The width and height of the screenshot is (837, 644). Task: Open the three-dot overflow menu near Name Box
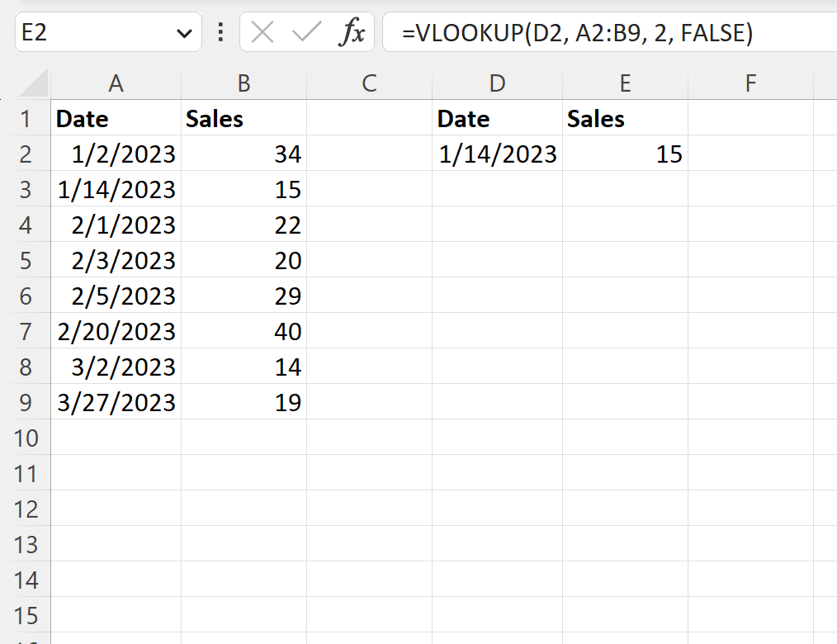click(x=221, y=33)
